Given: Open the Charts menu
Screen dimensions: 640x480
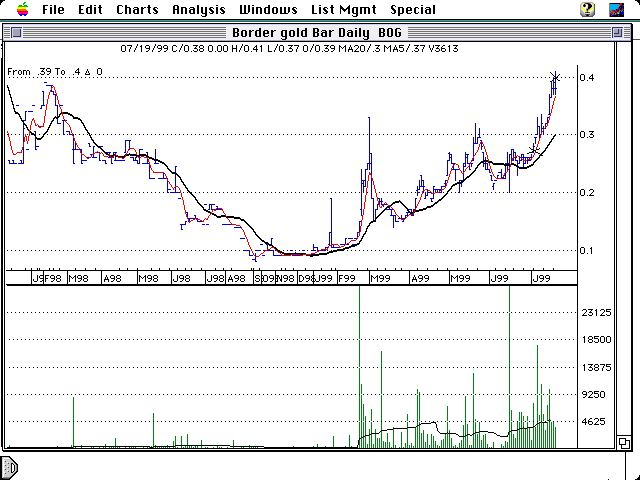Looking at the screenshot, I should (136, 9).
